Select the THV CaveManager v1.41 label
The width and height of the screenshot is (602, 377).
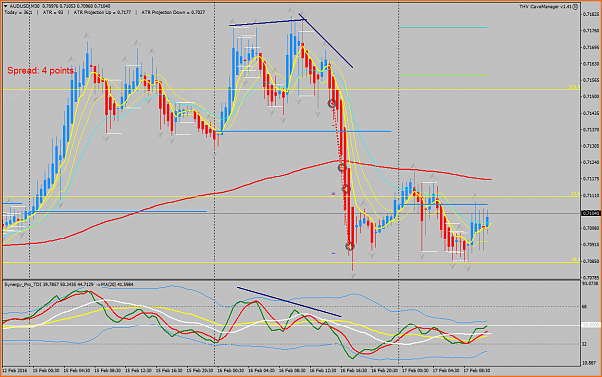tap(545, 7)
